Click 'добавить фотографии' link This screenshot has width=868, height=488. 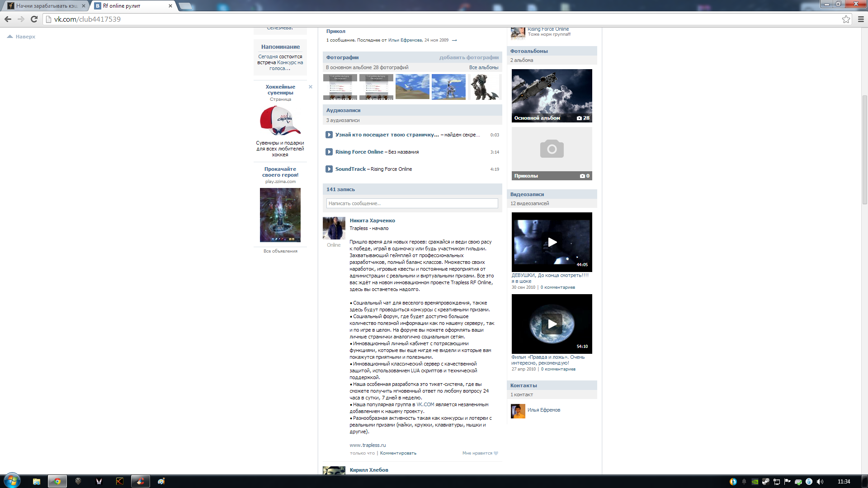pyautogui.click(x=469, y=57)
